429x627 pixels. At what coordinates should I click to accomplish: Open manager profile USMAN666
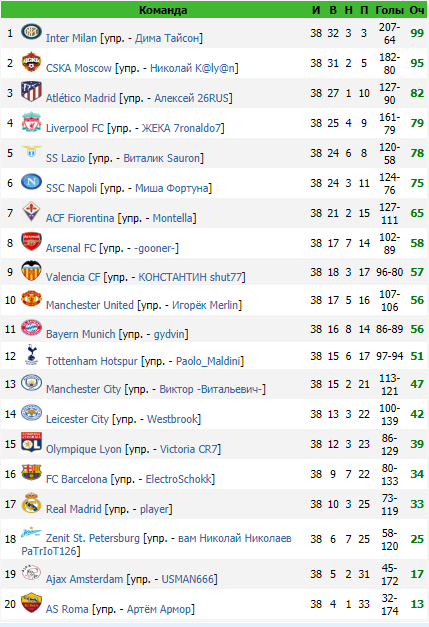(188, 579)
